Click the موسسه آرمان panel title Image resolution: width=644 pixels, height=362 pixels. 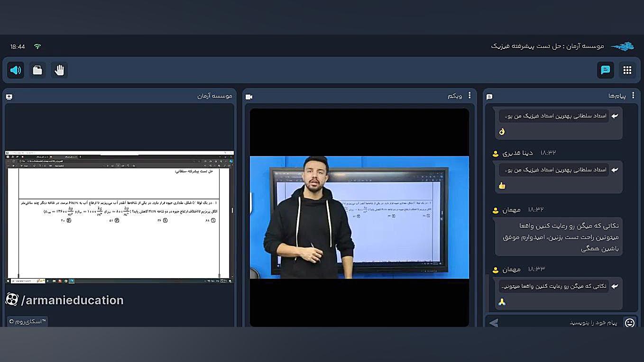pos(215,96)
